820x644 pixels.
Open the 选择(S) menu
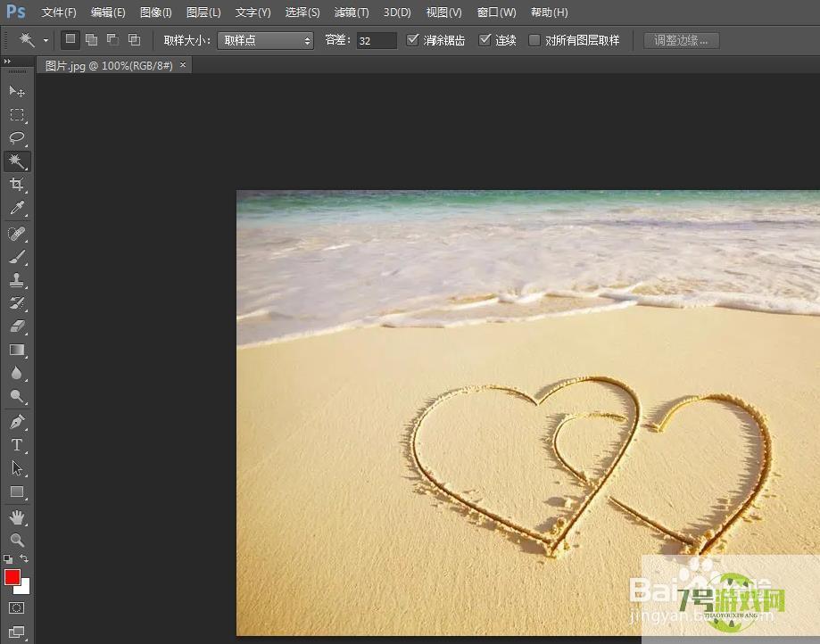(x=302, y=12)
